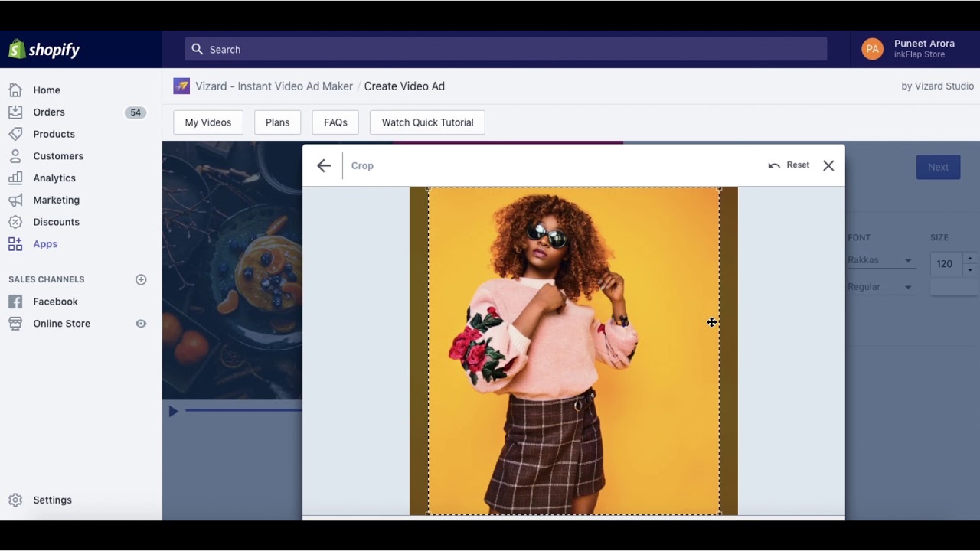This screenshot has width=980, height=551.
Task: Play the video preview
Action: point(173,411)
